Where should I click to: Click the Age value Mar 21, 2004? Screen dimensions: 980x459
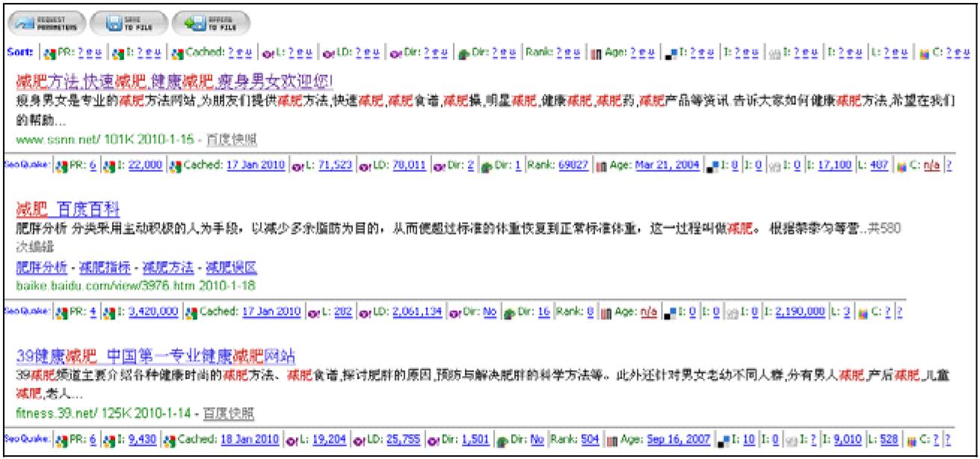pyautogui.click(x=668, y=166)
